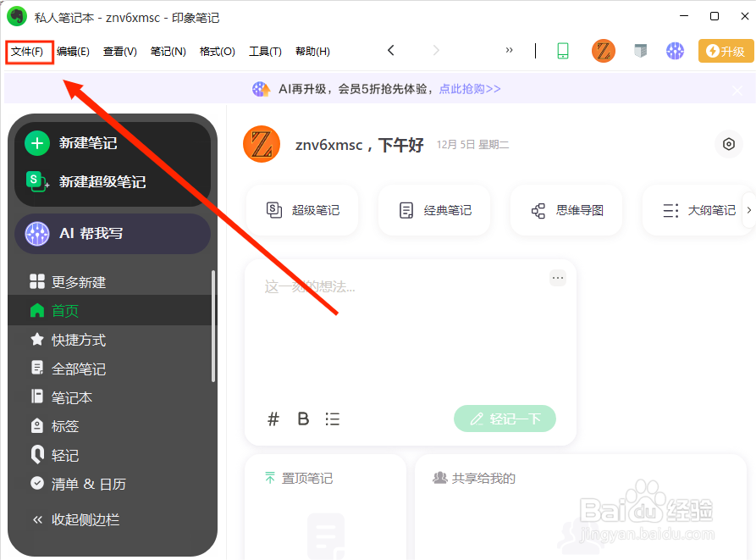Image resolution: width=756 pixels, height=560 pixels.
Task: Toggle bold with the B icon
Action: 303,419
